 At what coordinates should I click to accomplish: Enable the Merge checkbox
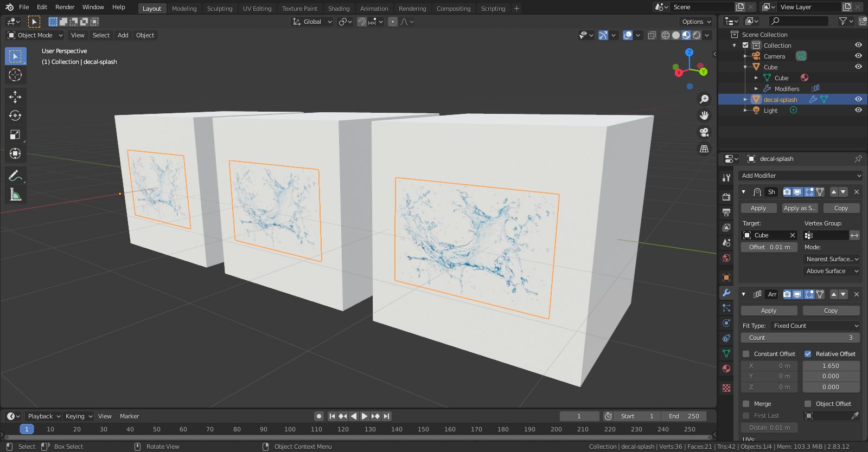(746, 404)
